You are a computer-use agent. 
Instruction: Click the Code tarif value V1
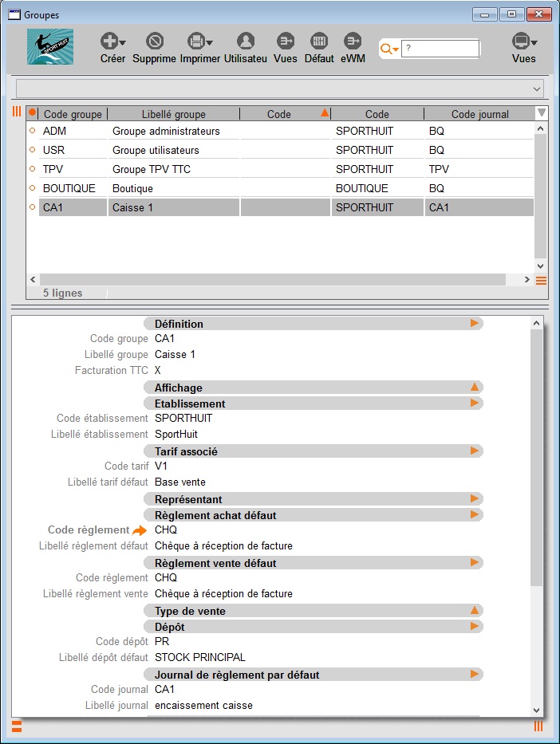click(x=161, y=466)
